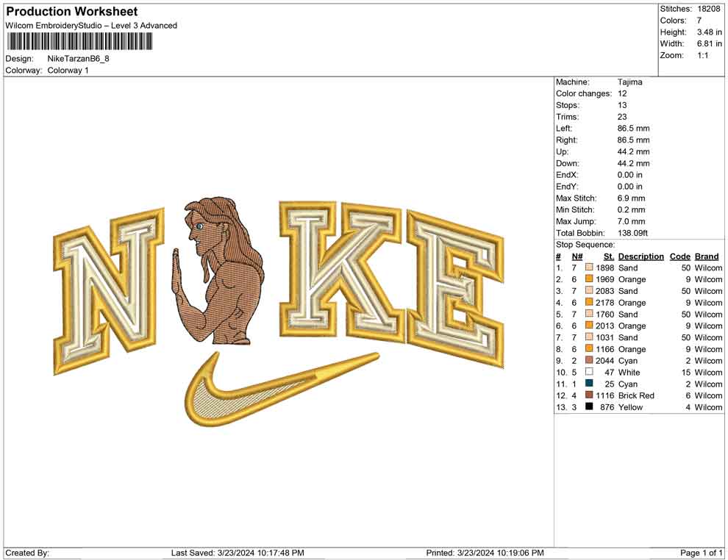Click the 'Yellow' description text

pos(630,407)
